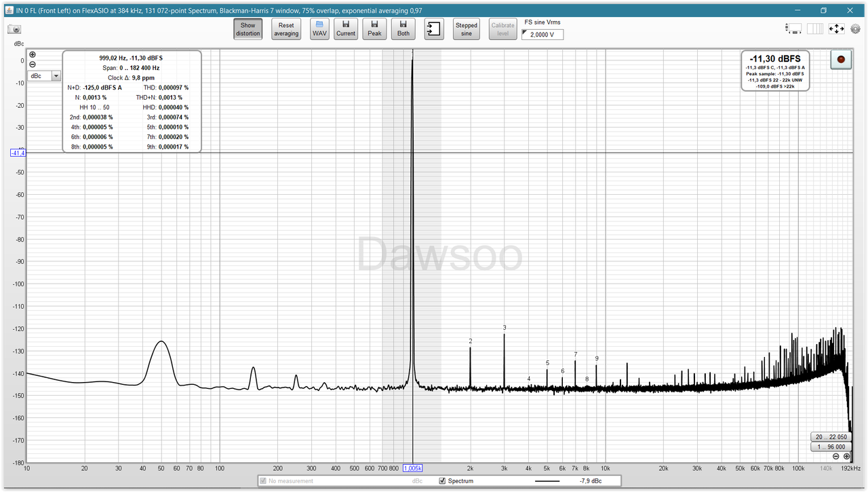Click the Peak sample -11,30 dBFS line
The image size is (868, 492).
click(x=775, y=74)
